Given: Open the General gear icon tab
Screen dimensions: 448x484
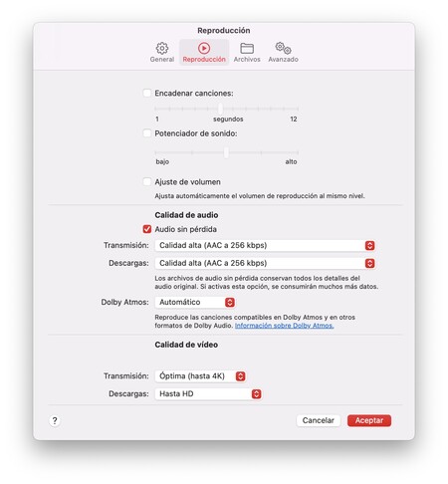Looking at the screenshot, I should click(162, 49).
